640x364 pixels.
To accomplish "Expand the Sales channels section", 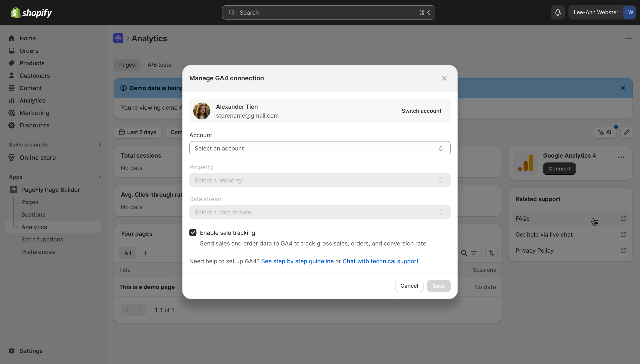I will 100,144.
